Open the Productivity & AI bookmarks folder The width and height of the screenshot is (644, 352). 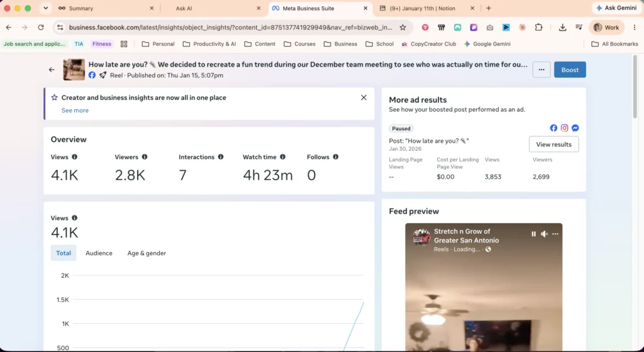209,44
